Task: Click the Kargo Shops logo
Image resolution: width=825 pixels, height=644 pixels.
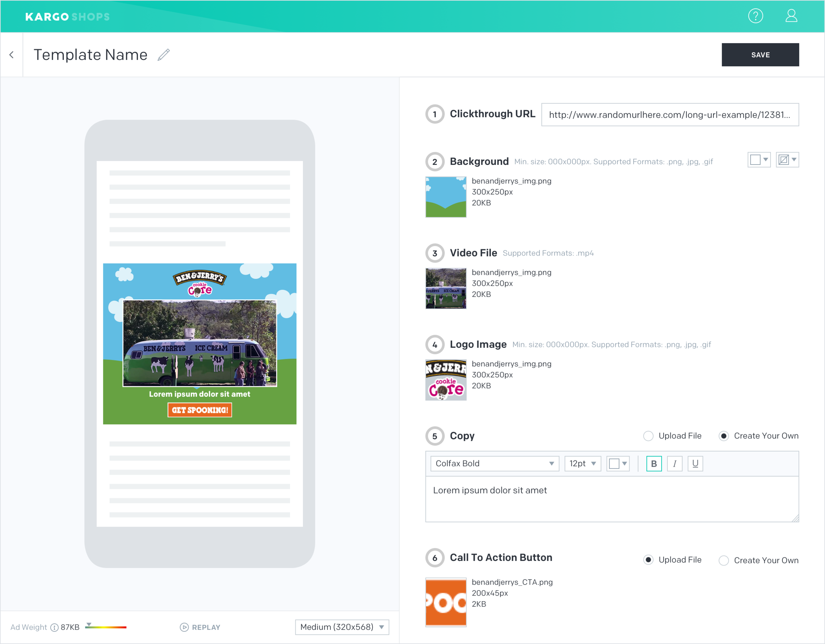Action: coord(68,16)
